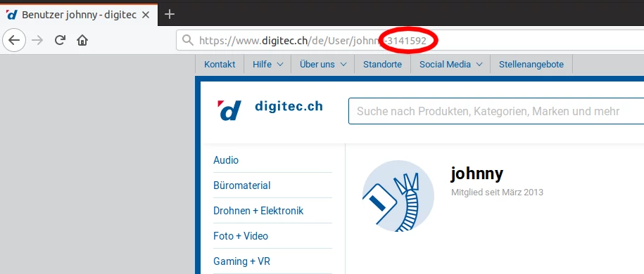Open the Drohnen + Elektronik category

point(258,211)
